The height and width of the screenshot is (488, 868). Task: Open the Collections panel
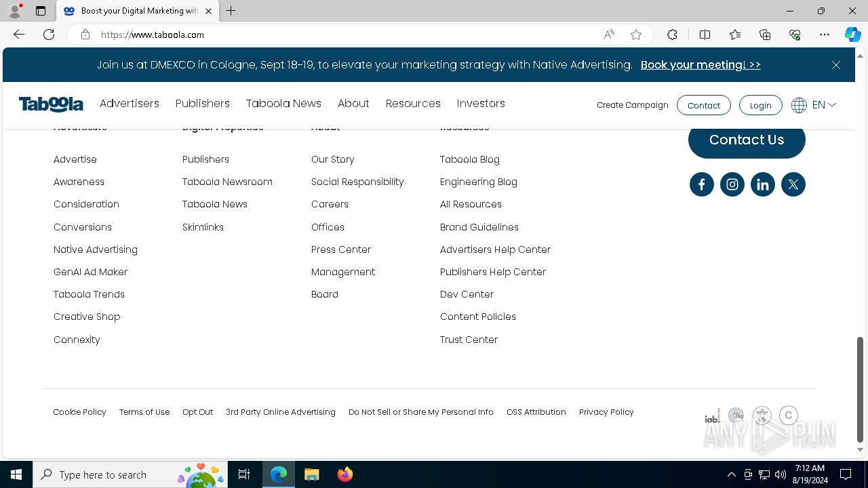pos(765,35)
